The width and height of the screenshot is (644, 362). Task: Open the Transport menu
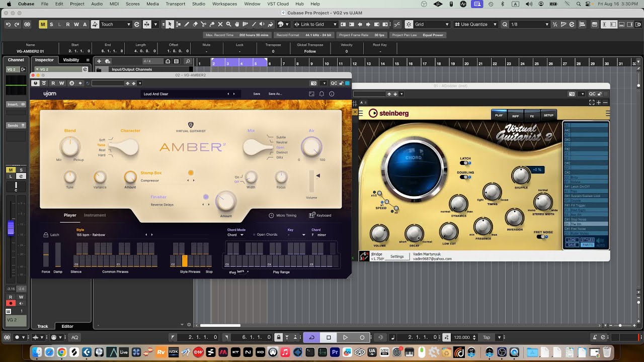(175, 4)
